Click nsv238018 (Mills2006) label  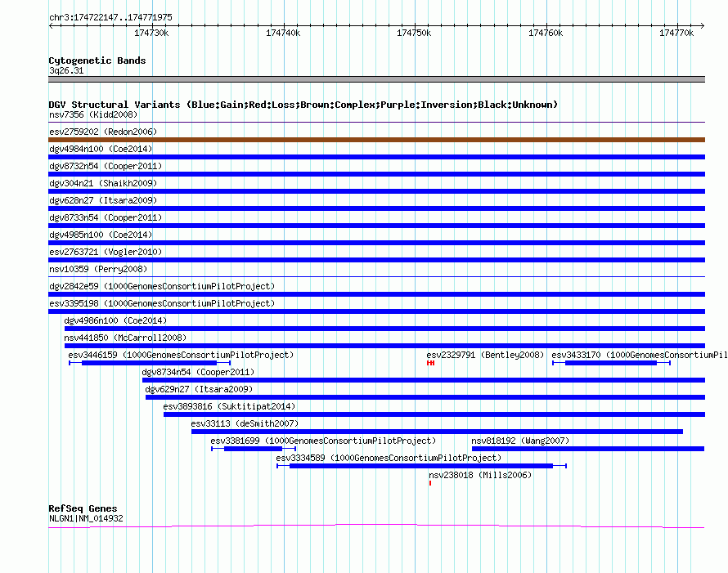pos(480,475)
